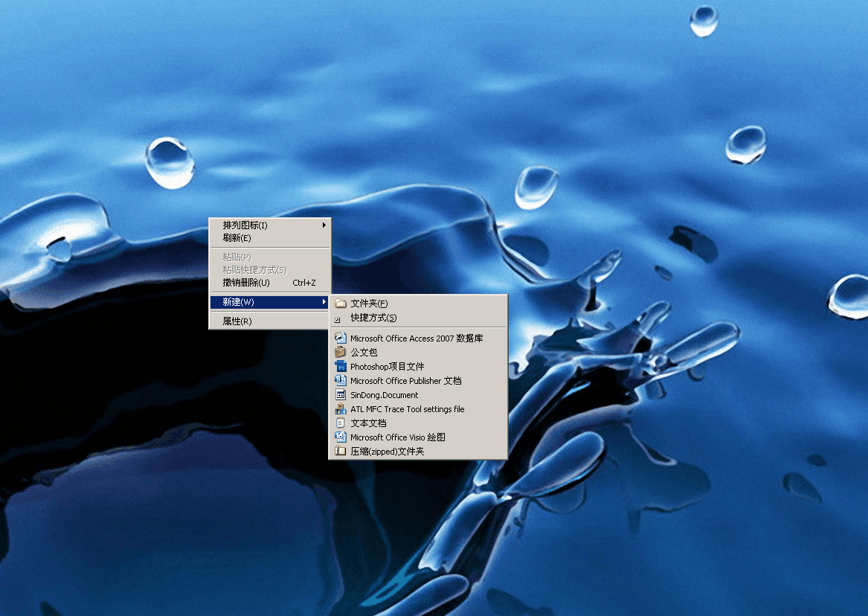Click the zipped folder icon

click(x=341, y=451)
